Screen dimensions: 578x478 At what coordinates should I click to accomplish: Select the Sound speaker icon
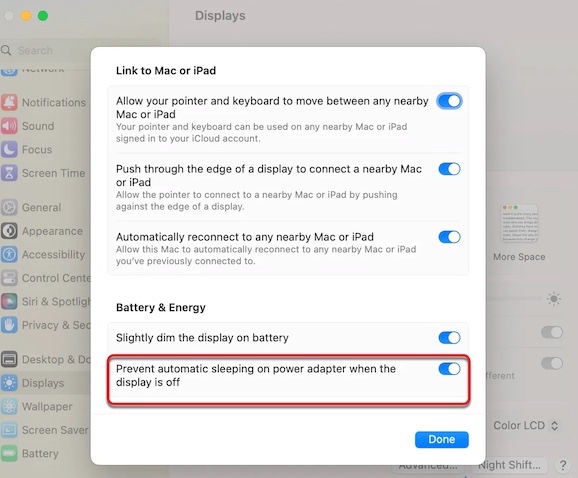tap(9, 126)
